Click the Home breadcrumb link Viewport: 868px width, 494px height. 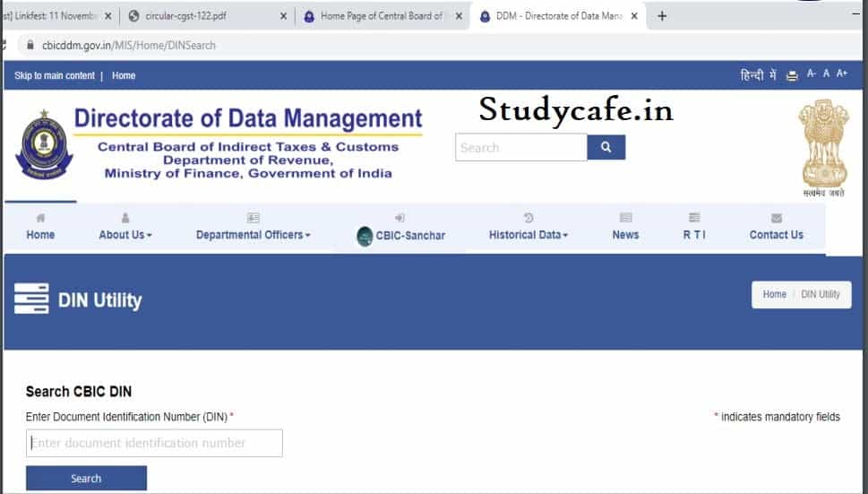(774, 294)
